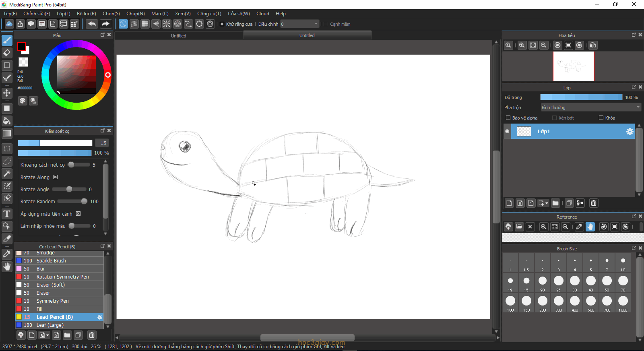Select the Bucket fill tool
Image resolution: width=644 pixels, height=351 pixels.
[7, 121]
